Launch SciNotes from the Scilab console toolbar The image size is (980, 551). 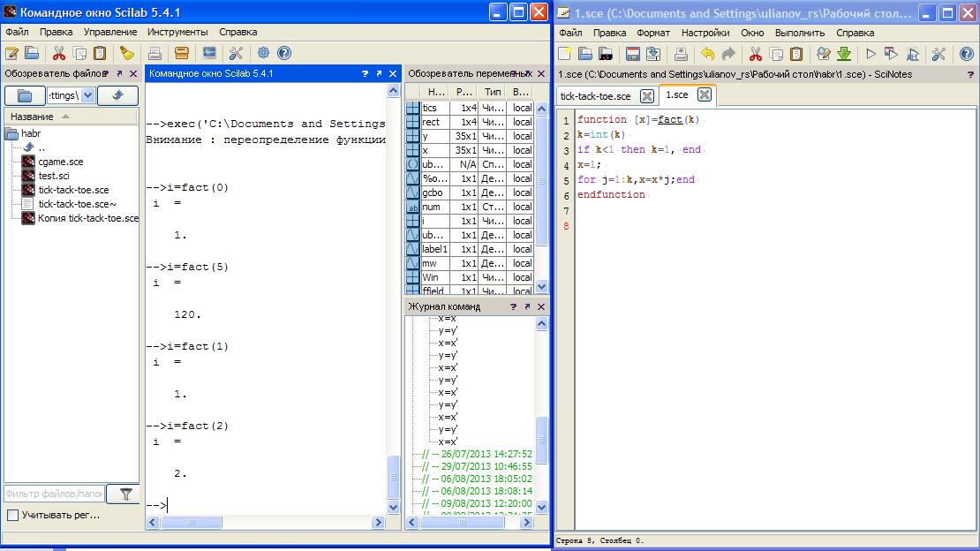tap(11, 53)
